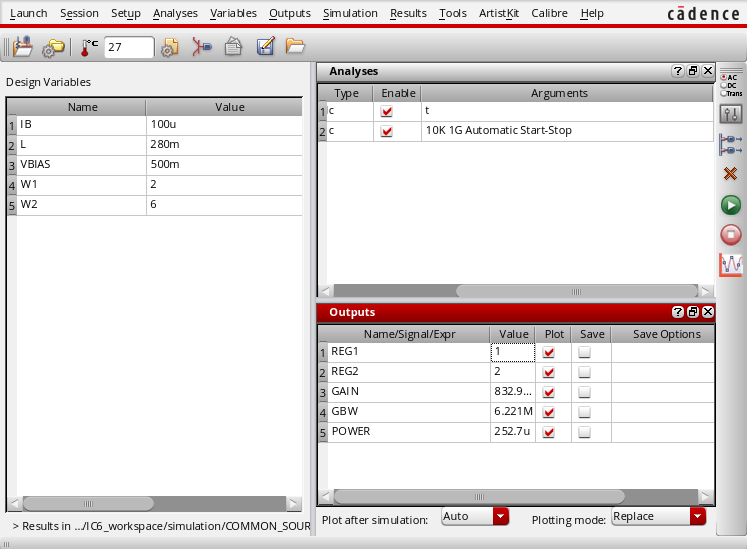Select the GBW value 6.221M cell

tap(513, 411)
